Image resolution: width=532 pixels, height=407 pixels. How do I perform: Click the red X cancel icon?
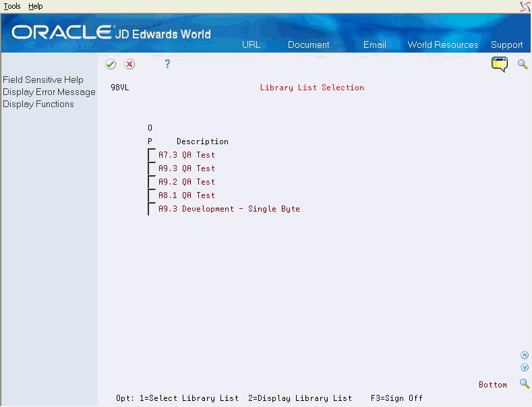129,64
